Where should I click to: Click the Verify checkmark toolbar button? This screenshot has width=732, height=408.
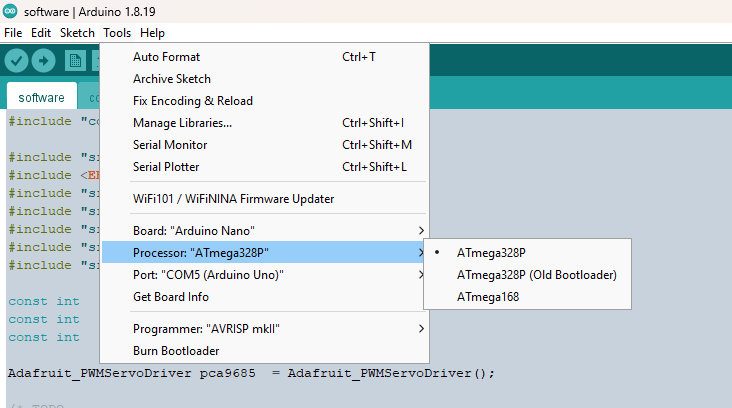(x=16, y=61)
